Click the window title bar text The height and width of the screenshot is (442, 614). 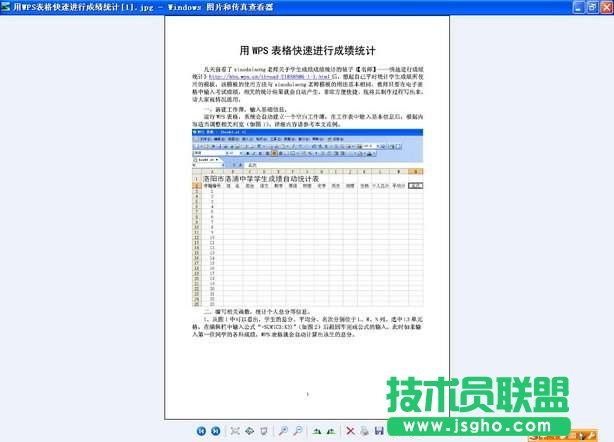(x=143, y=7)
